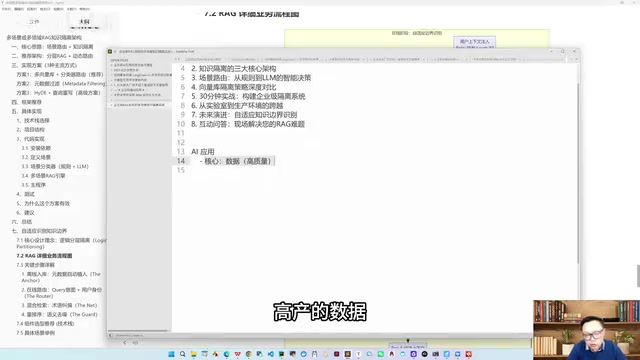Open Visual Studio Code from the taskbar

[x=271, y=354]
